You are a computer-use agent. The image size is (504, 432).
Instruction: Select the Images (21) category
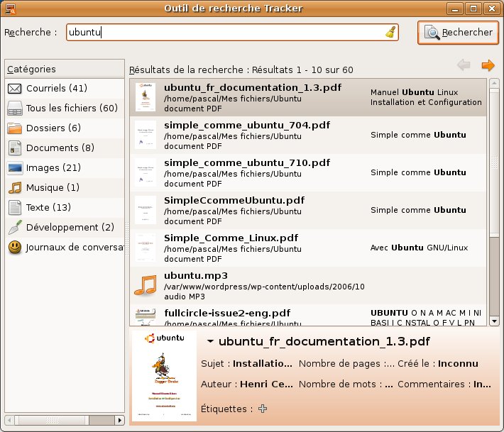tap(65, 167)
